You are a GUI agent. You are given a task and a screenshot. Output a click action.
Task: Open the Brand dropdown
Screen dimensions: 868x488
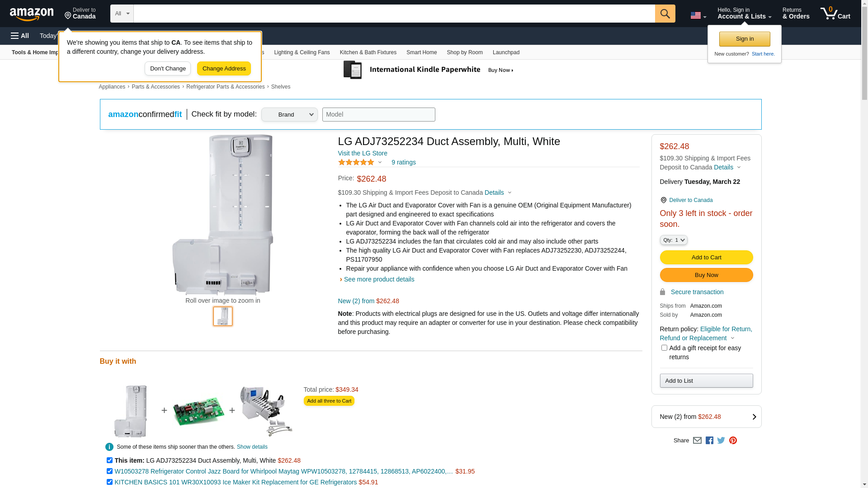(x=289, y=115)
